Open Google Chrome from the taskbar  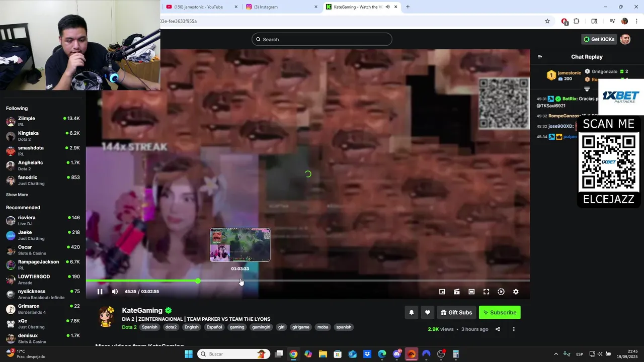tap(293, 354)
